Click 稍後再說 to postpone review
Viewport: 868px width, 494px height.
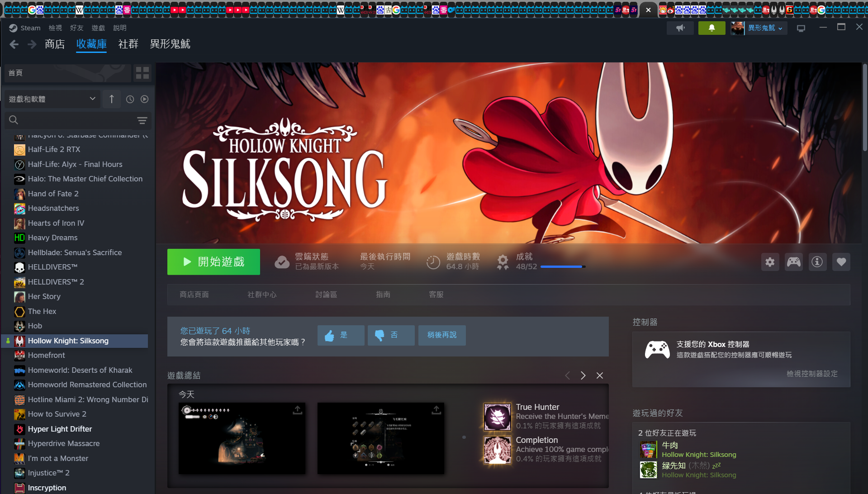[442, 335]
